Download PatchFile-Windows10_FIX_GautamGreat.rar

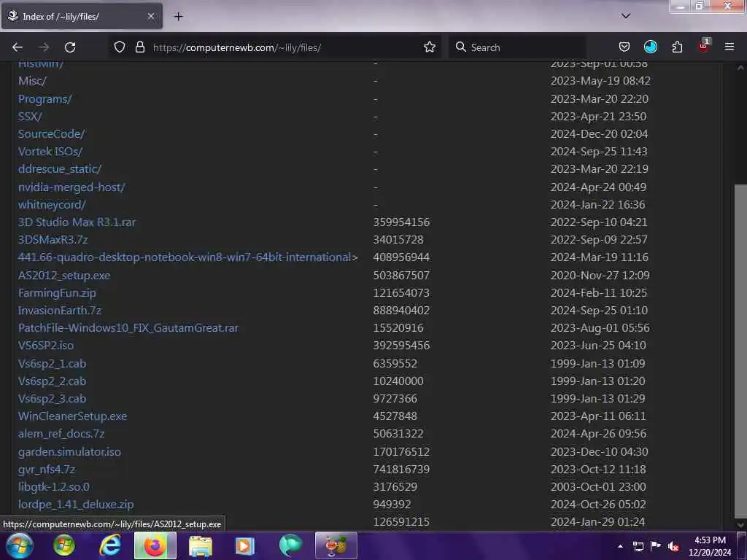coord(128,328)
